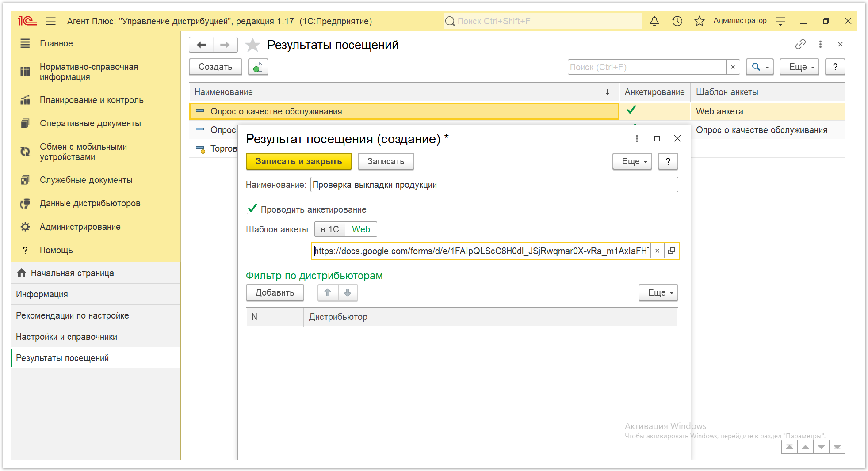Go to Начальная страница tab
The image size is (868, 471).
pos(96,273)
